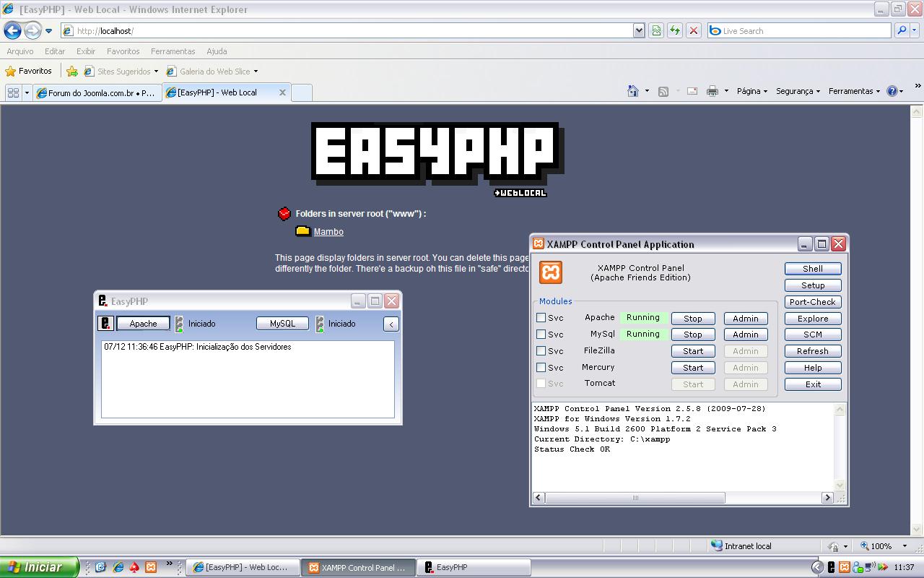Click the Live Search magnifier icon
The image size is (924, 578).
[901, 30]
